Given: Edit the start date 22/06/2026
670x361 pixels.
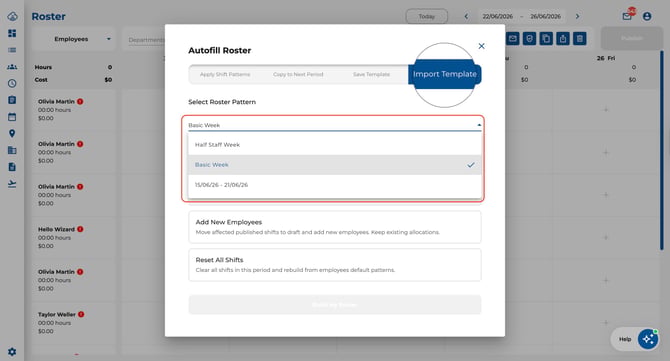Looking at the screenshot, I should coord(497,16).
